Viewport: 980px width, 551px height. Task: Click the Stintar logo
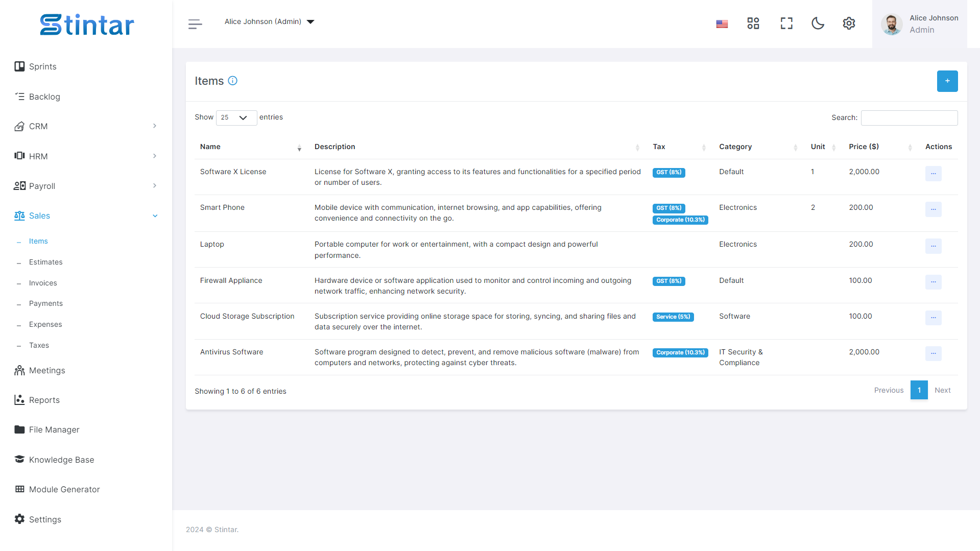[87, 25]
